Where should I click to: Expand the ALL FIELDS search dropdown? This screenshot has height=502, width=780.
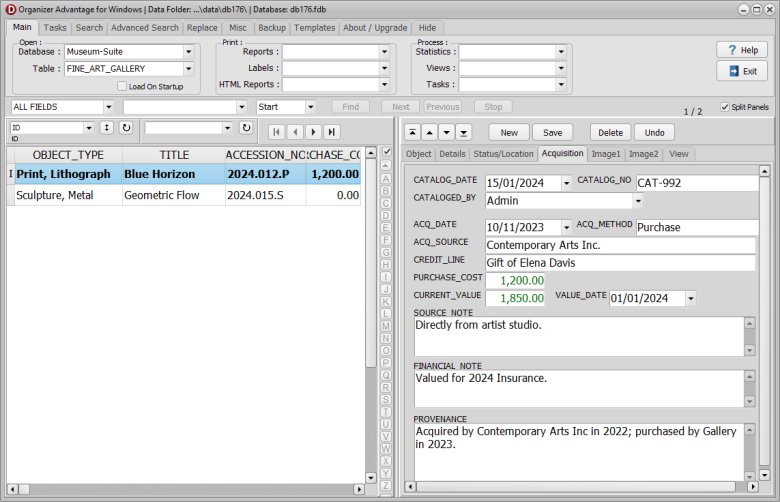click(x=108, y=106)
